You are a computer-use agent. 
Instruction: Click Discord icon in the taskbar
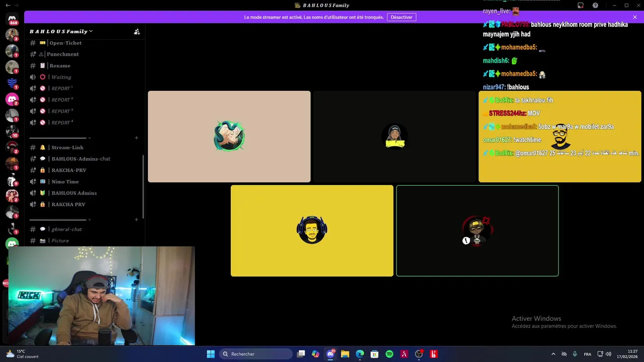pyautogui.click(x=331, y=354)
